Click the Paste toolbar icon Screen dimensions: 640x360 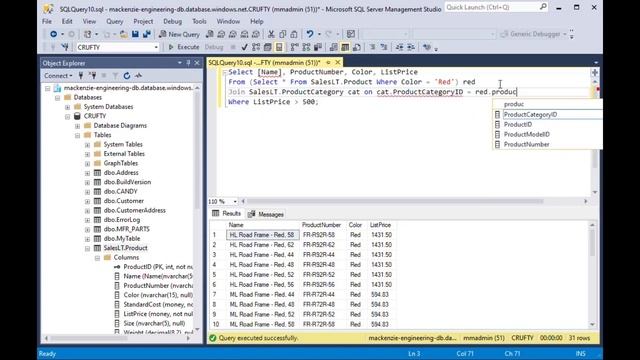[x=294, y=34]
